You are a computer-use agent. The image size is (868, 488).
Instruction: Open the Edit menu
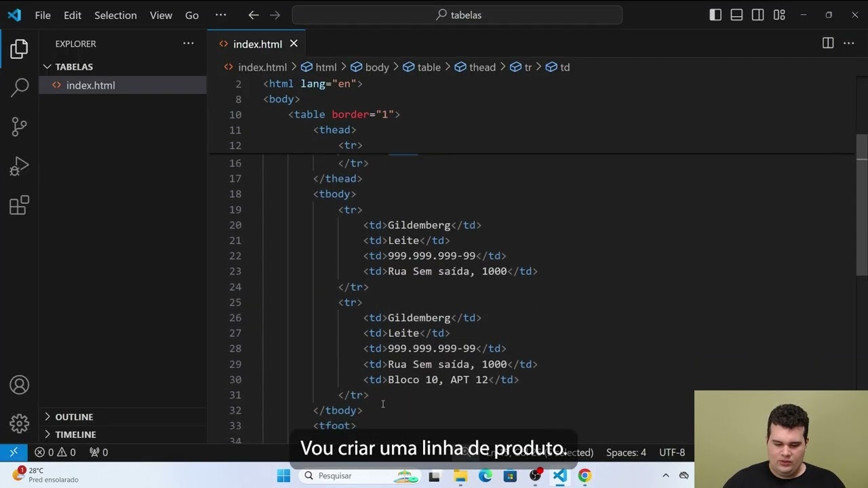click(x=73, y=15)
